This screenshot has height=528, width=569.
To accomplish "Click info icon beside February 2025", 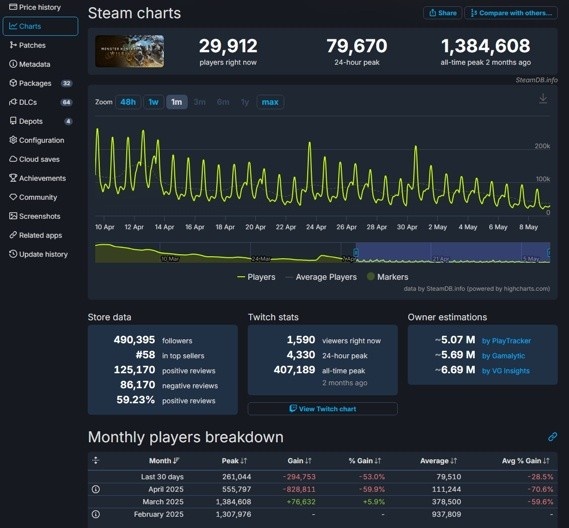I will pyautogui.click(x=96, y=514).
